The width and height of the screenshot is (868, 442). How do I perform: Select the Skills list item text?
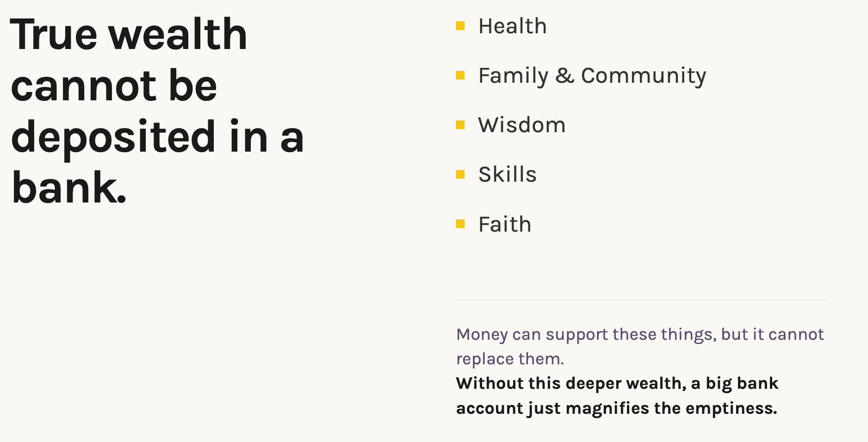click(508, 174)
